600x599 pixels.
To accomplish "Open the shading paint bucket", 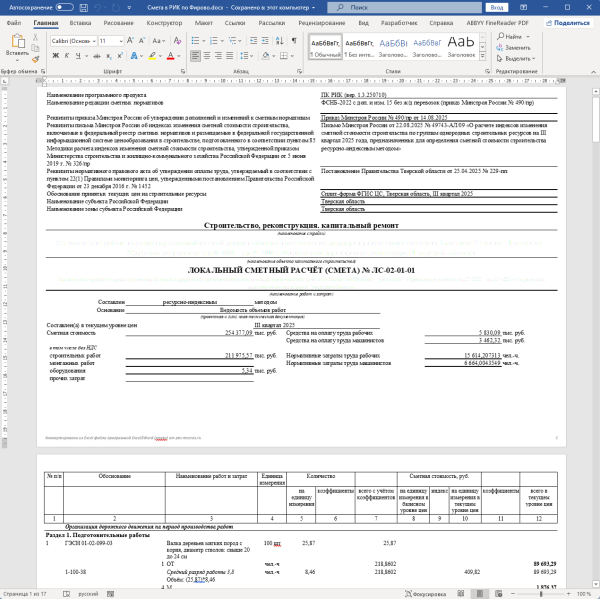I will click(x=266, y=56).
